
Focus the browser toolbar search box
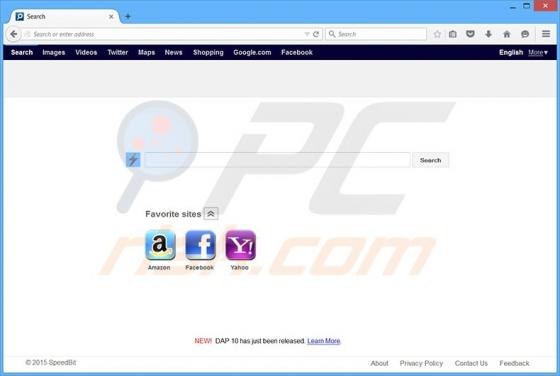[376, 34]
